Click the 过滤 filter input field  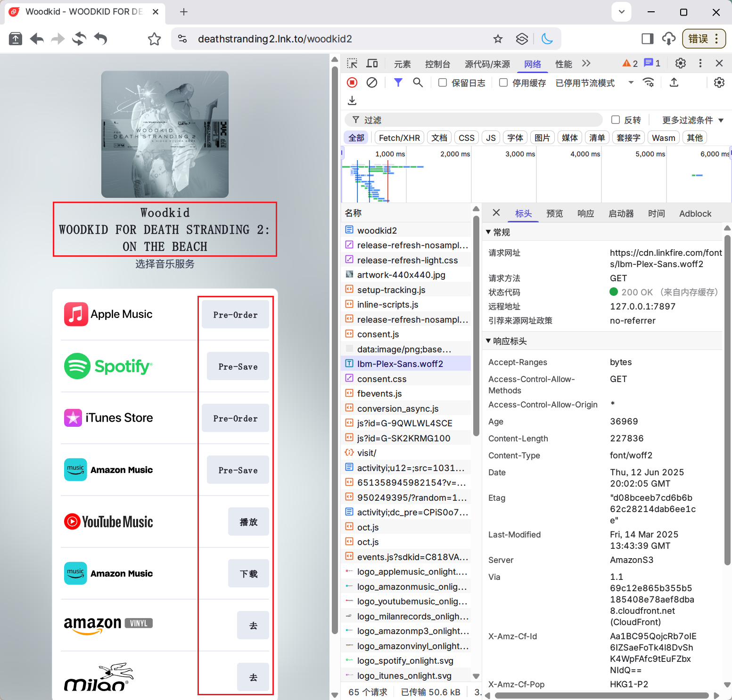474,120
